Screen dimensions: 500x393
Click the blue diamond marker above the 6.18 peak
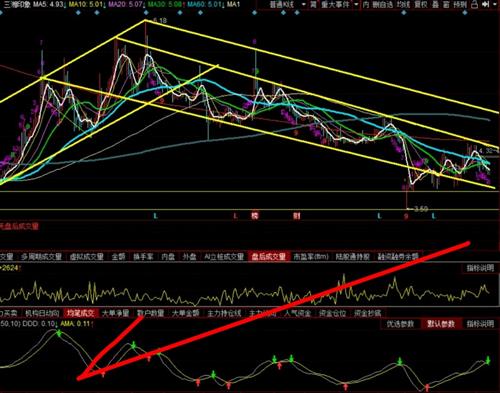[146, 13]
